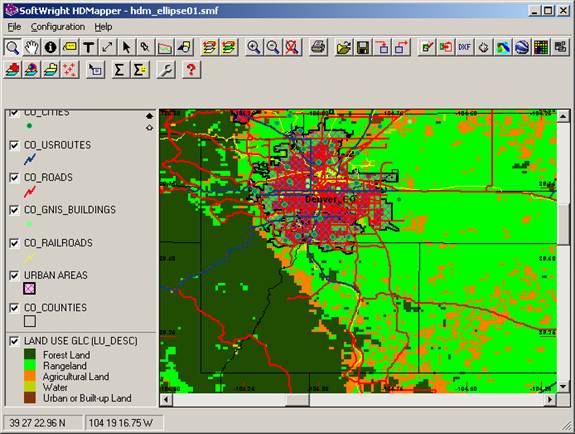Click the second green layer stack icon
The width and height of the screenshot is (575, 434).
229,47
